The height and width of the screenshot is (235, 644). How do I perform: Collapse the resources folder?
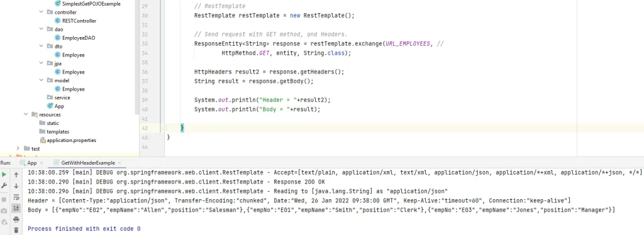[25, 114]
